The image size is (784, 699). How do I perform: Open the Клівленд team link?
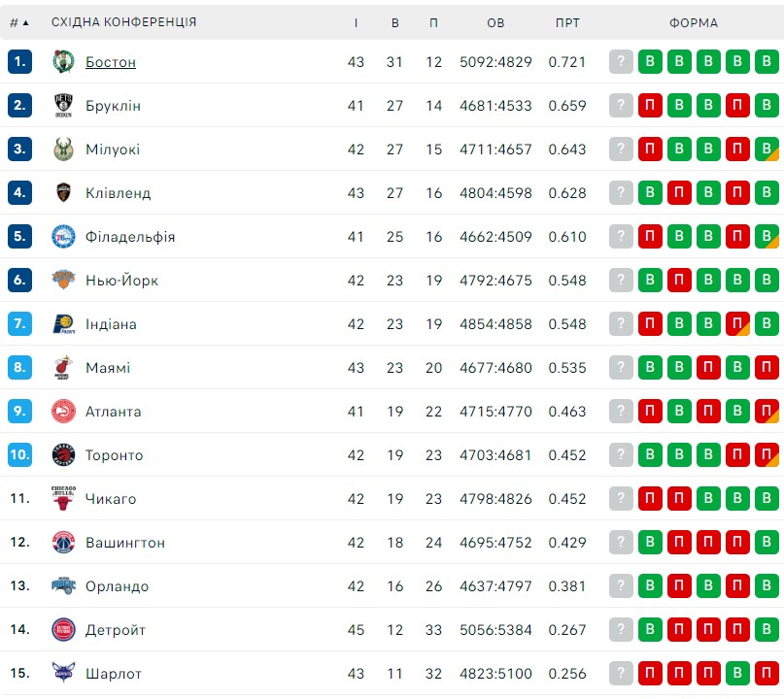coord(118,193)
